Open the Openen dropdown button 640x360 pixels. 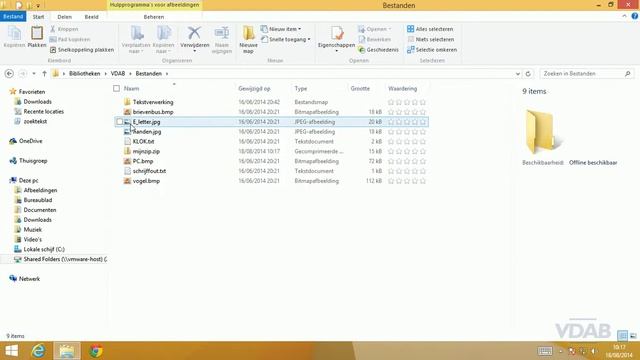(x=374, y=29)
